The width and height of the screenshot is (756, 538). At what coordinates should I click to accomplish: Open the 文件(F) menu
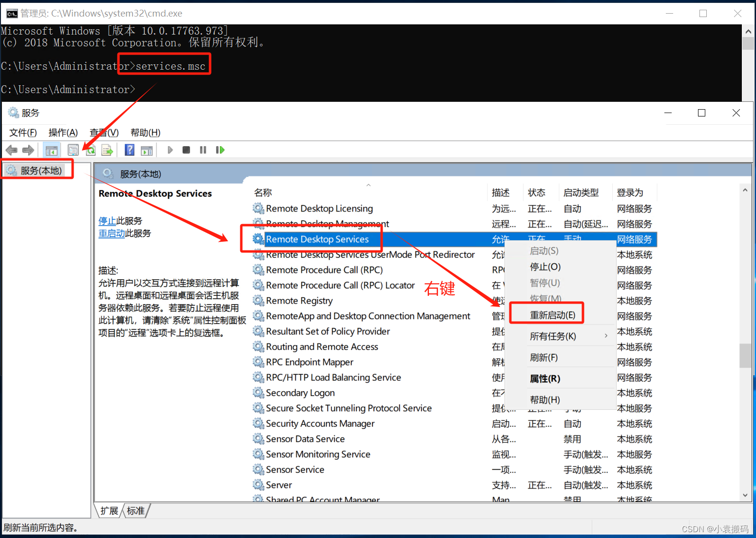[x=23, y=133]
